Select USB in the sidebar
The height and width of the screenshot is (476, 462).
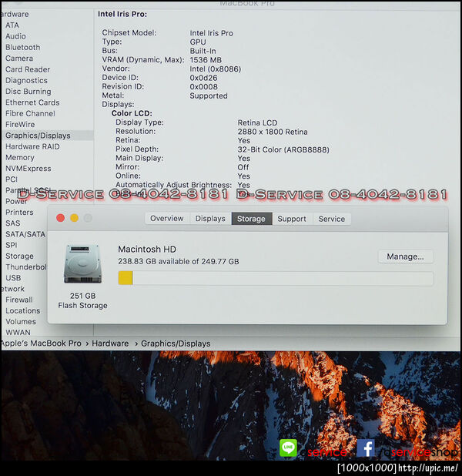(x=13, y=278)
